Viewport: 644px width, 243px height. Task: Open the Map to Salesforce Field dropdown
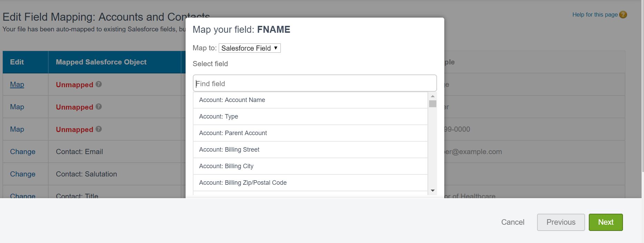(249, 48)
